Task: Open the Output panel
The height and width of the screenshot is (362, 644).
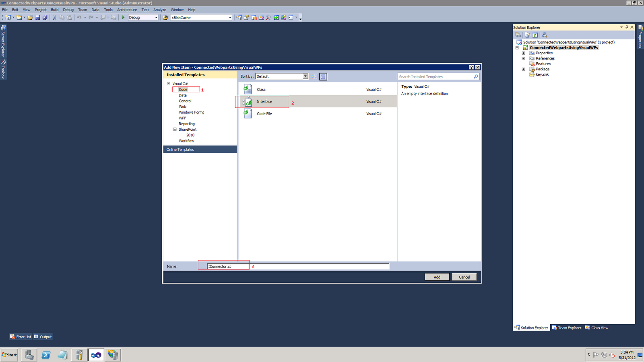Action: (43, 337)
